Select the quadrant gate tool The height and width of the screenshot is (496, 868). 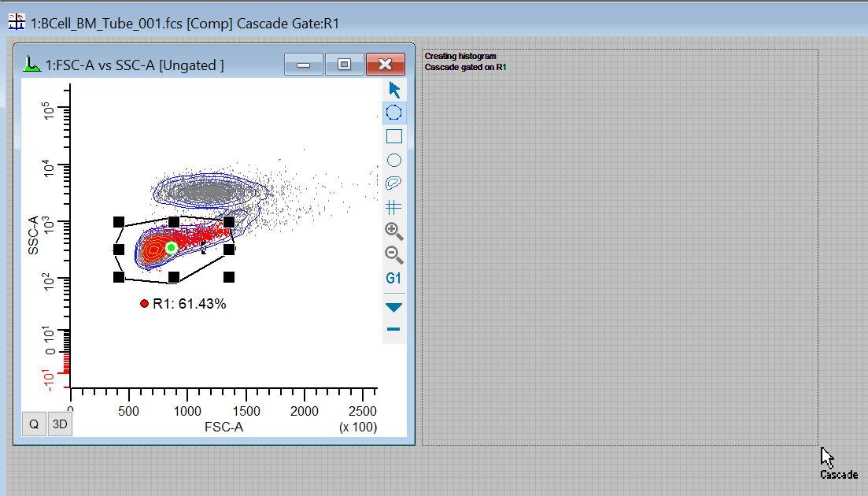click(394, 207)
